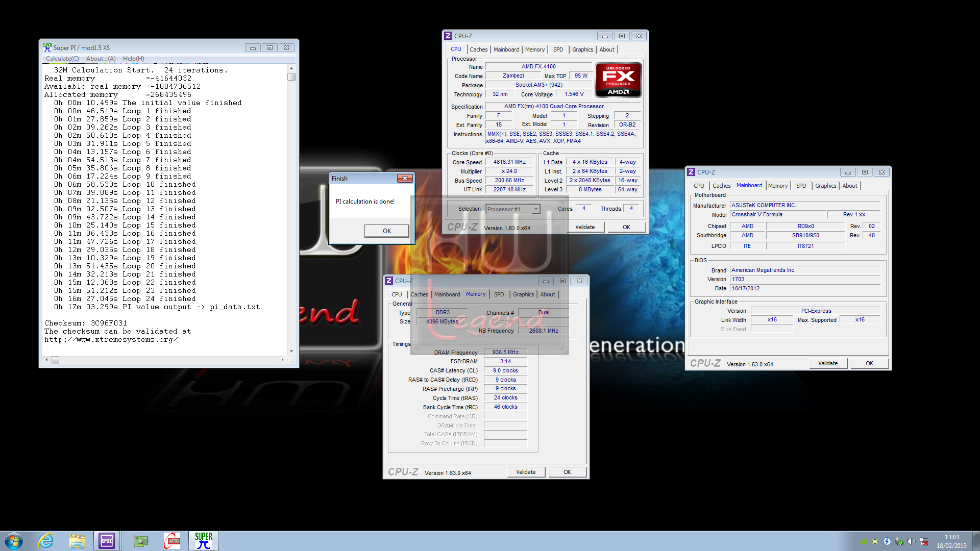
Task: Click the Southbridge value SB910/950
Action: 805,235
